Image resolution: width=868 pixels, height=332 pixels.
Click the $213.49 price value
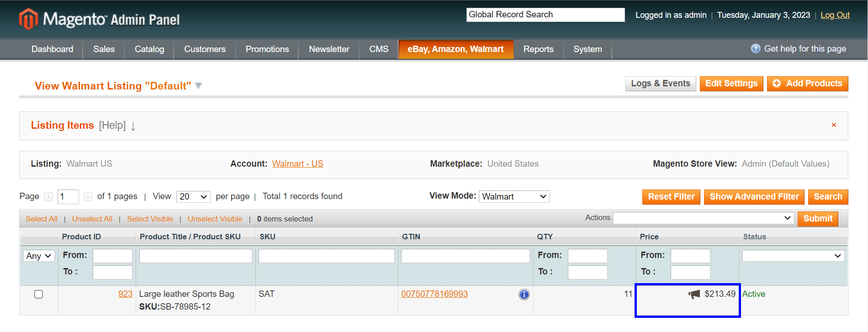point(720,294)
